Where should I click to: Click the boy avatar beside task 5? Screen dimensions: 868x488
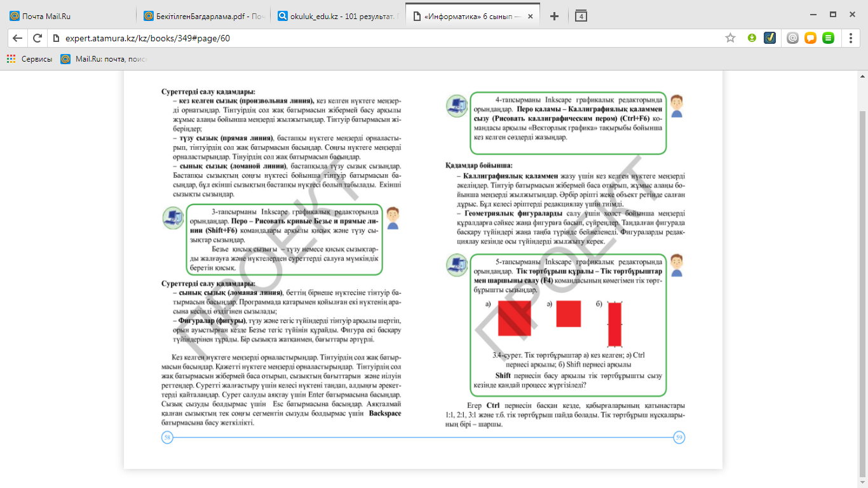(677, 266)
